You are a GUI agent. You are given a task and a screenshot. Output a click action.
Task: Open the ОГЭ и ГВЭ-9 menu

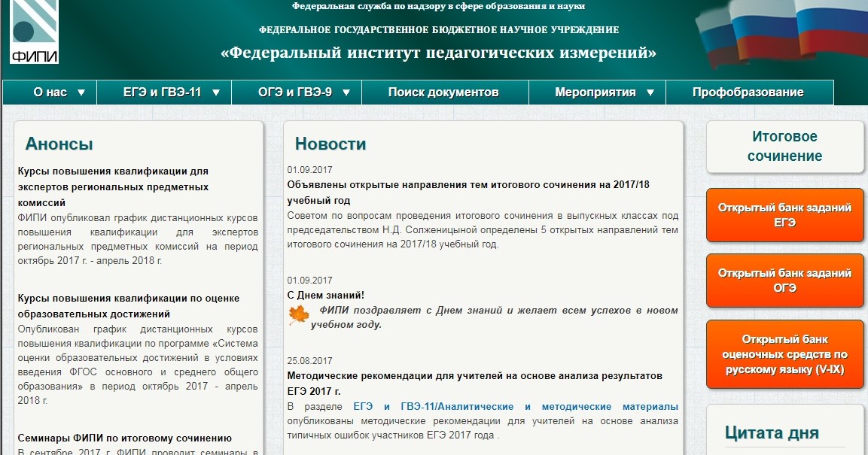tap(296, 93)
